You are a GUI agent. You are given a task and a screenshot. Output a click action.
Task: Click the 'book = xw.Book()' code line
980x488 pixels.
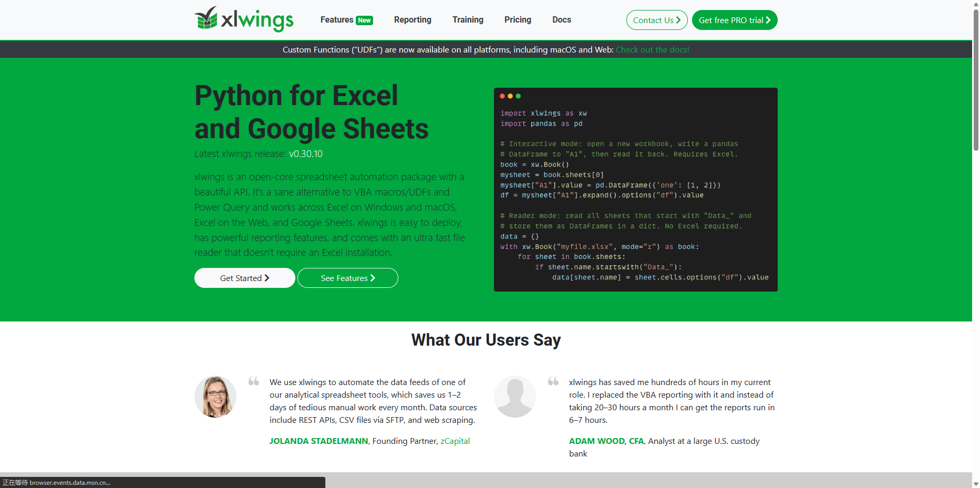(x=534, y=164)
